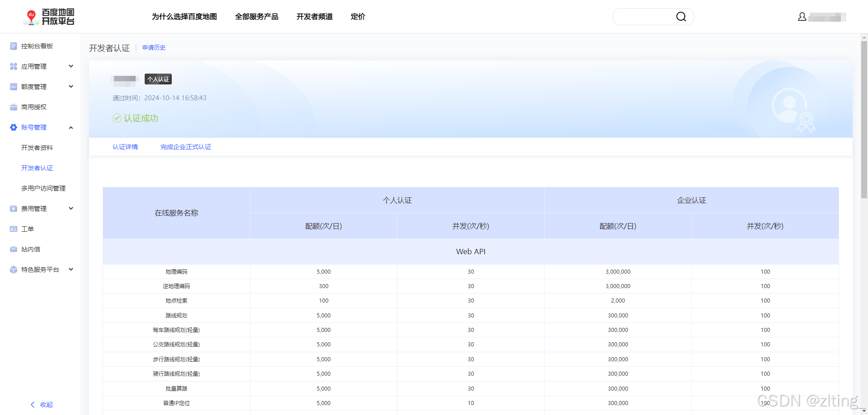Expand the 特色服务平台 chevron
The image size is (868, 415).
click(x=71, y=270)
